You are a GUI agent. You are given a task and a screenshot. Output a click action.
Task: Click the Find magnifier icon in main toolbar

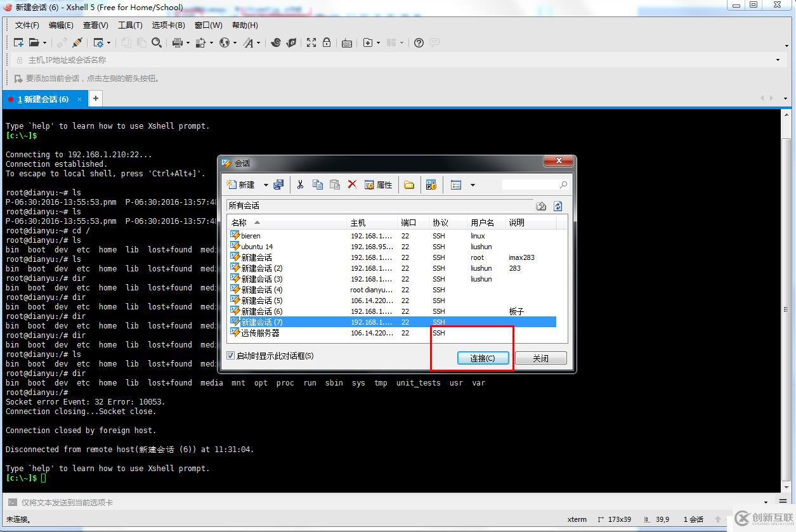click(156, 42)
